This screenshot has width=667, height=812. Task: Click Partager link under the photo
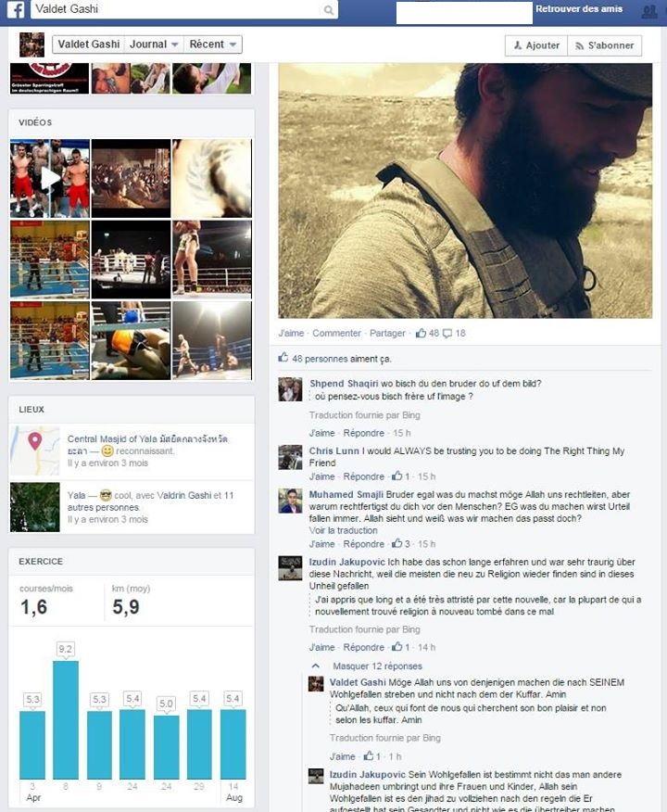tap(387, 333)
